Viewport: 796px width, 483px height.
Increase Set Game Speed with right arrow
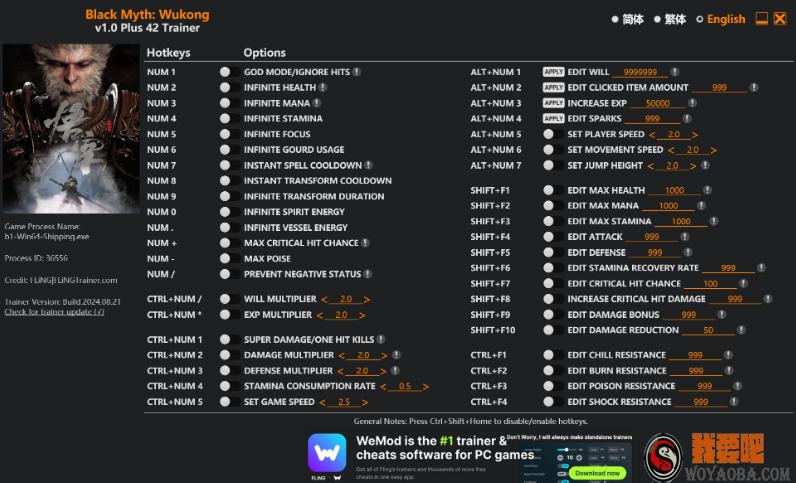(x=365, y=402)
